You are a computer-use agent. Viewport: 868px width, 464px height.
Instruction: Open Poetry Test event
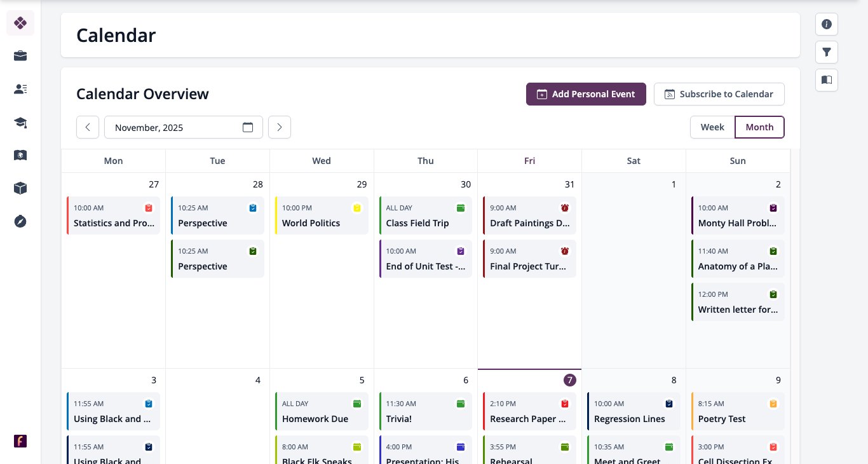tap(738, 411)
